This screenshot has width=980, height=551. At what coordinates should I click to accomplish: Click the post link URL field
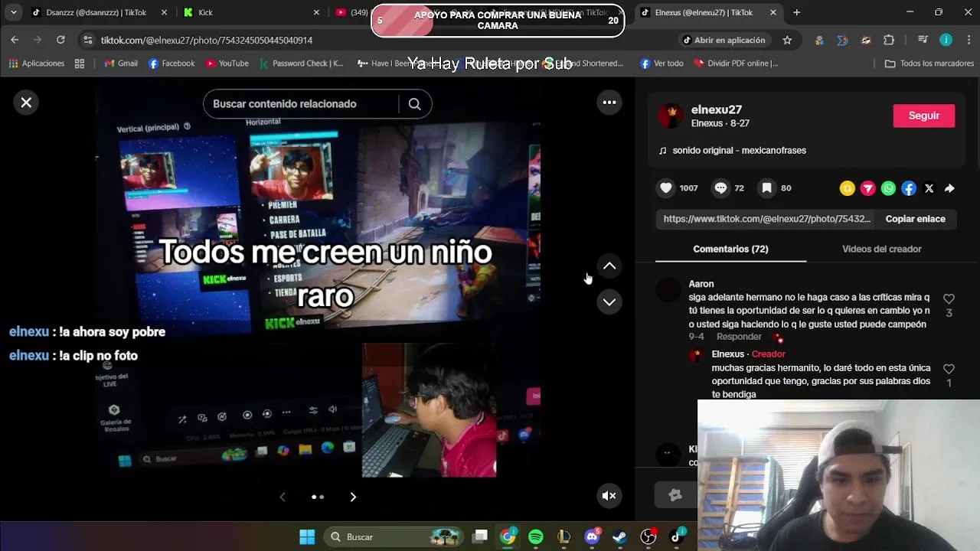[766, 219]
